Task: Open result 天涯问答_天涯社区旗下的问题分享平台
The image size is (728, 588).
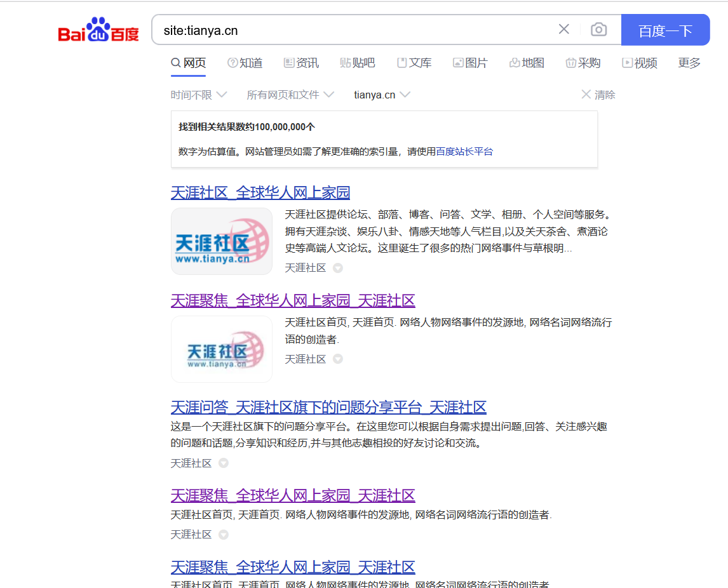Action: point(328,408)
